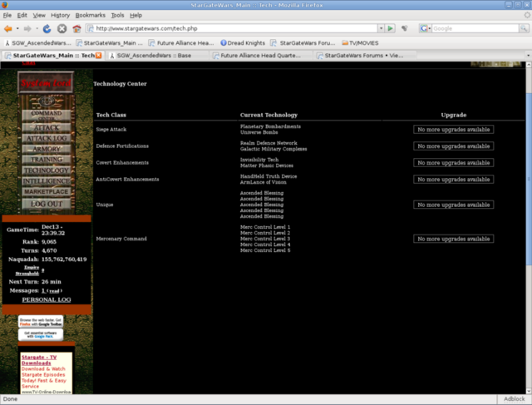Click the browser Back arrow button
The image size is (532, 405).
(9, 28)
